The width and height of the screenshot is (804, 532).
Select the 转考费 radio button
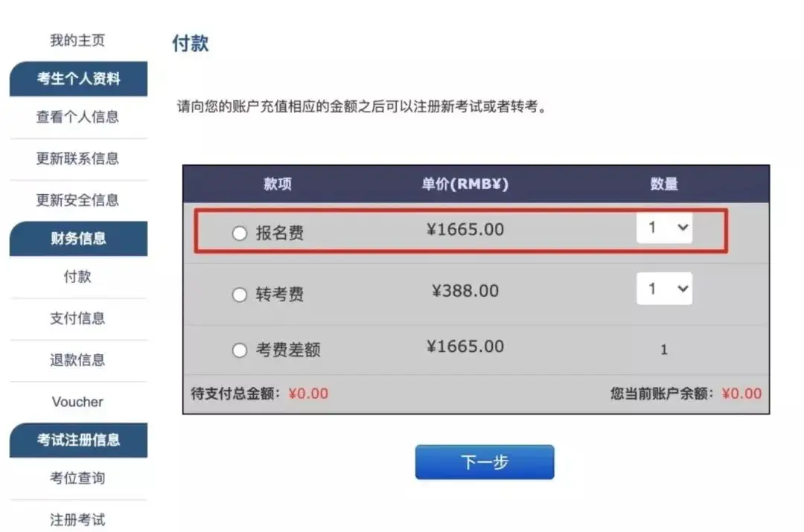240,295
